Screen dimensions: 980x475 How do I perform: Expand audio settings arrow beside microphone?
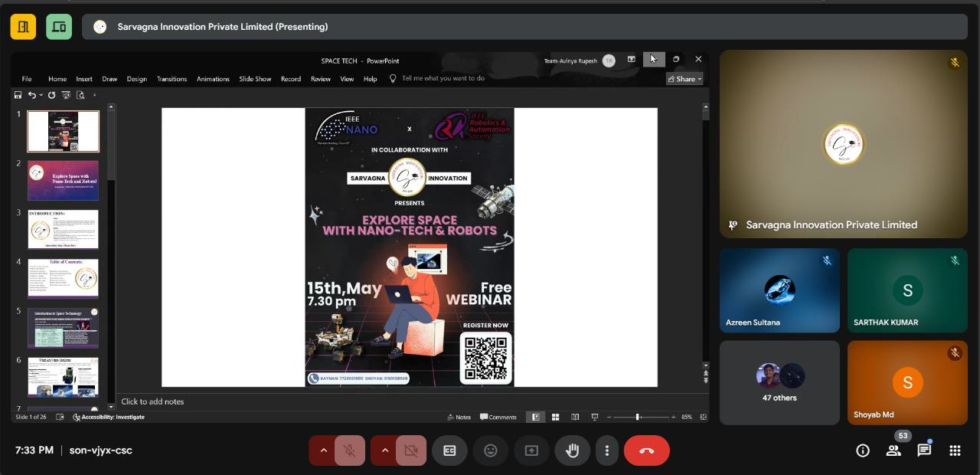coord(323,450)
